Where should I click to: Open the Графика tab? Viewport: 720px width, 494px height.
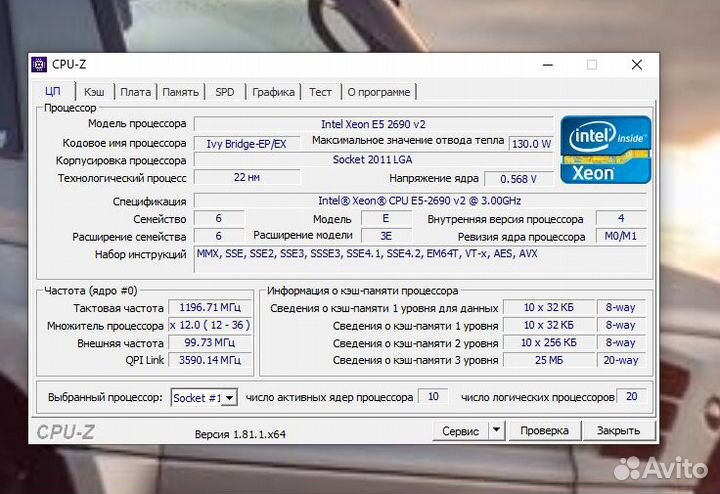click(273, 92)
